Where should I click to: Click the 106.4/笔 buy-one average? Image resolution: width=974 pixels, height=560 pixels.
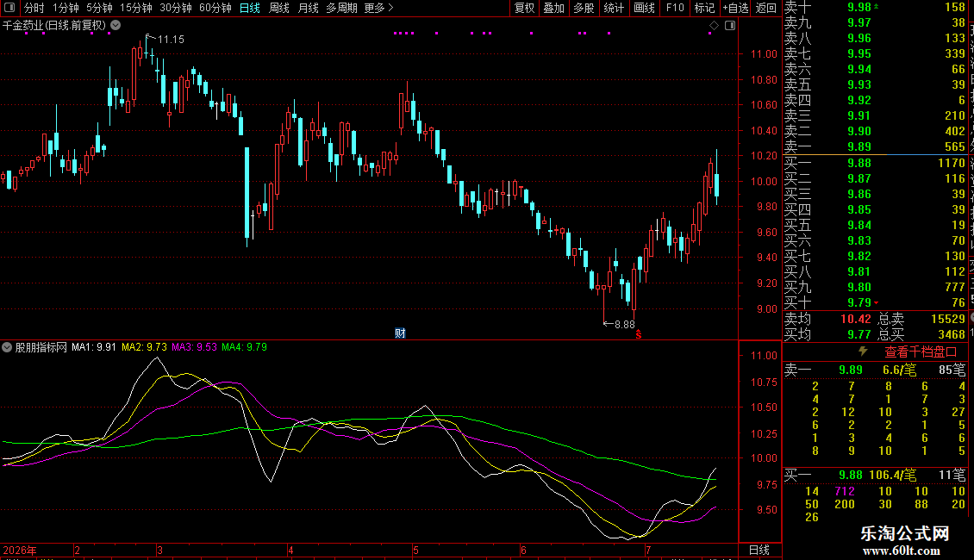point(893,475)
